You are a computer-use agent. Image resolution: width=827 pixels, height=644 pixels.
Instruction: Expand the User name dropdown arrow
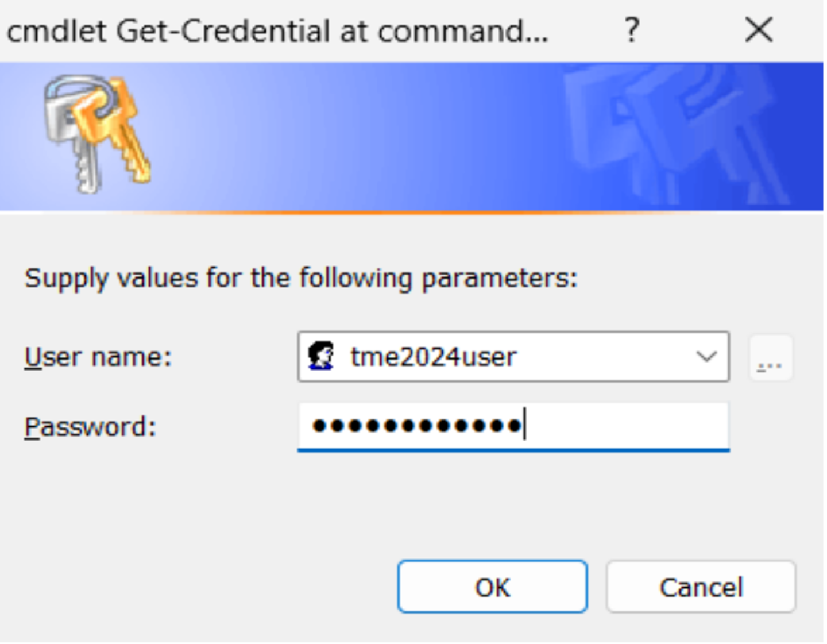[x=706, y=357]
